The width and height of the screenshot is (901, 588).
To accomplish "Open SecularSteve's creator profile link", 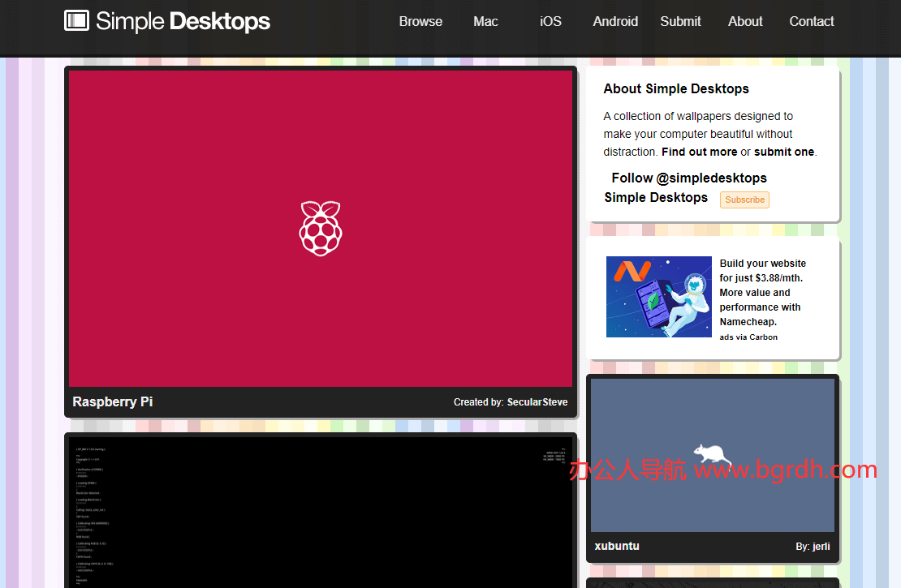I will click(x=537, y=401).
